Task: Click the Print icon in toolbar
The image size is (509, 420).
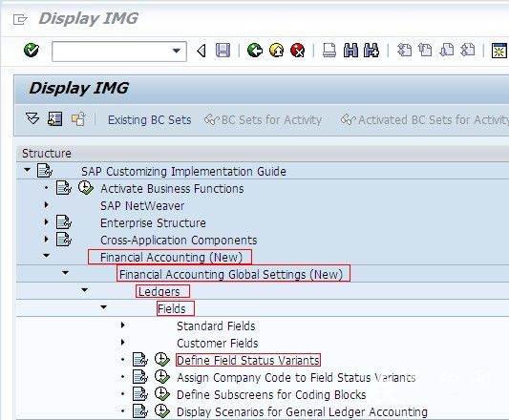Action: pos(329,51)
